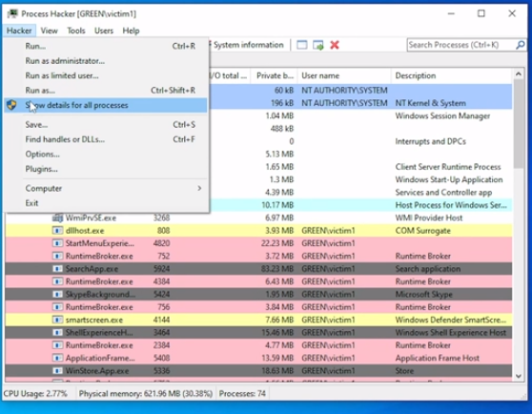Click the search magnifier icon
This screenshot has width=532, height=414.
521,45
